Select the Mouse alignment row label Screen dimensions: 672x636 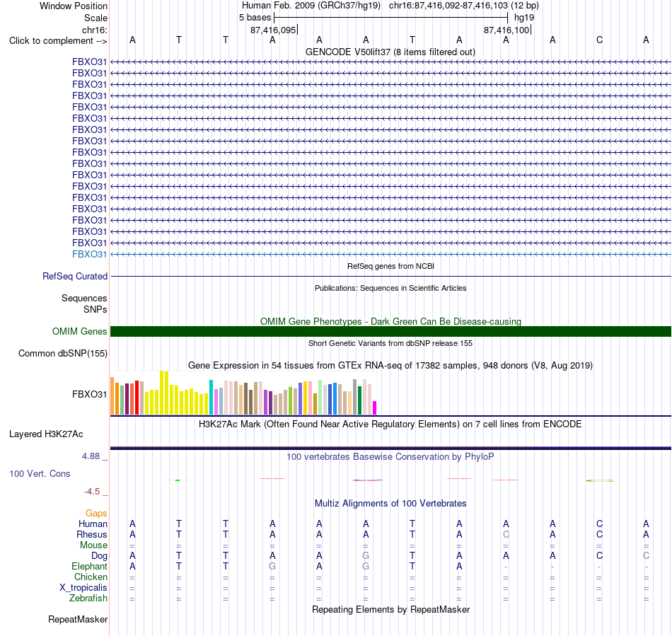coord(93,545)
